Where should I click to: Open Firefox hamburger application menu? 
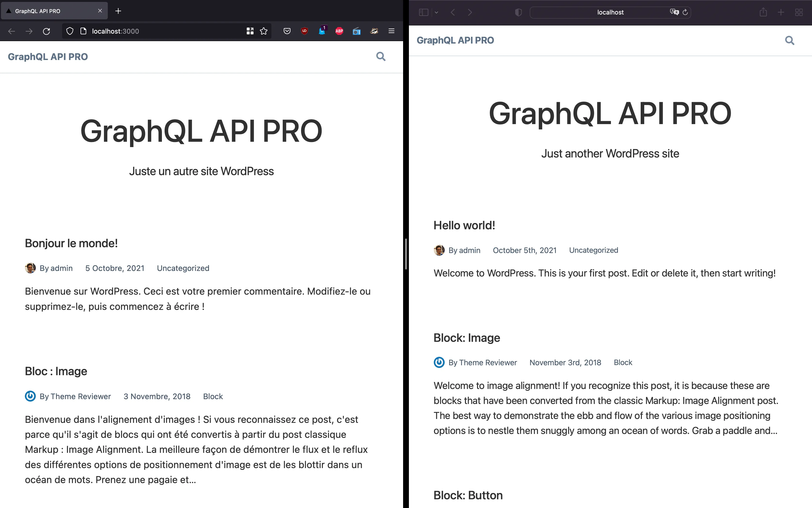point(391,31)
